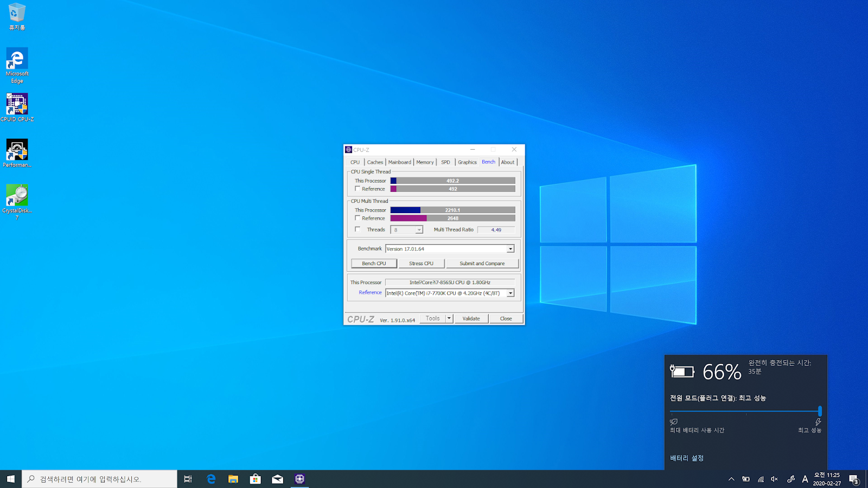
Task: Minimize the CPU-Z window
Action: pos(473,150)
